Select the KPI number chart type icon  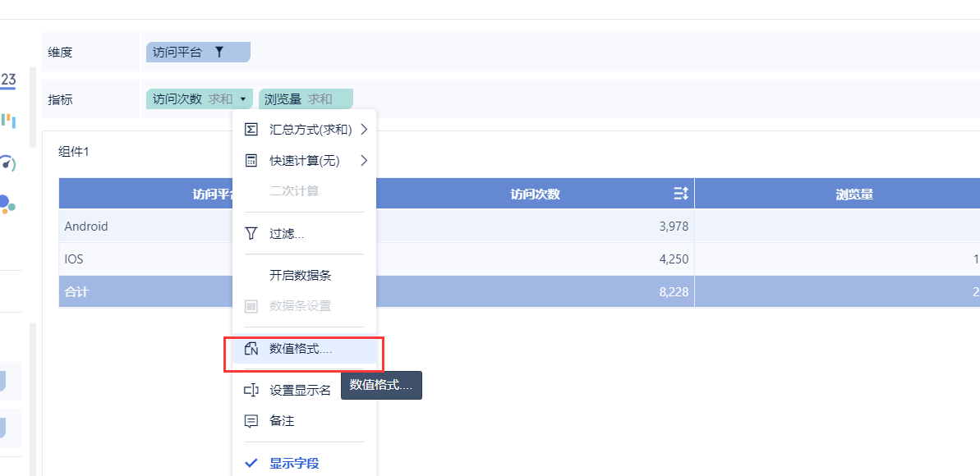[8, 80]
